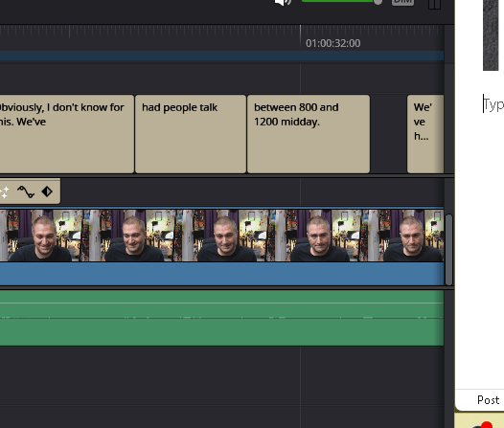
Task: Open the curve editor icon on clip
Action: point(26,191)
